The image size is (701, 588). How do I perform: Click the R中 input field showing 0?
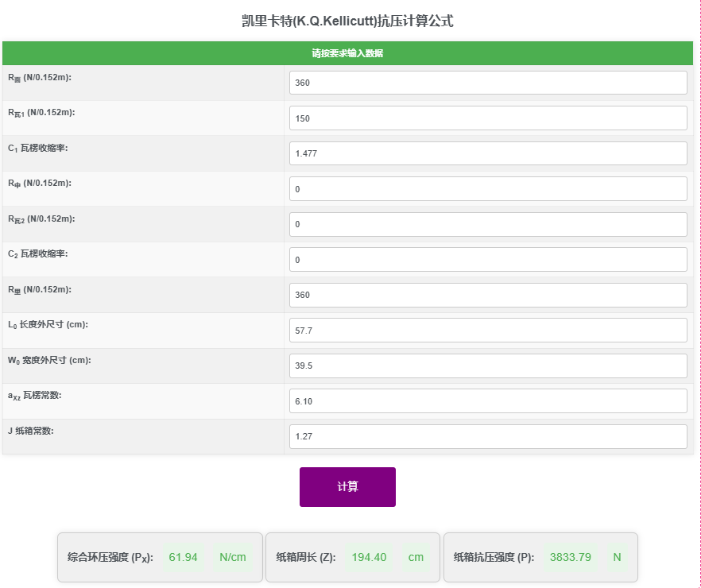[x=487, y=188]
